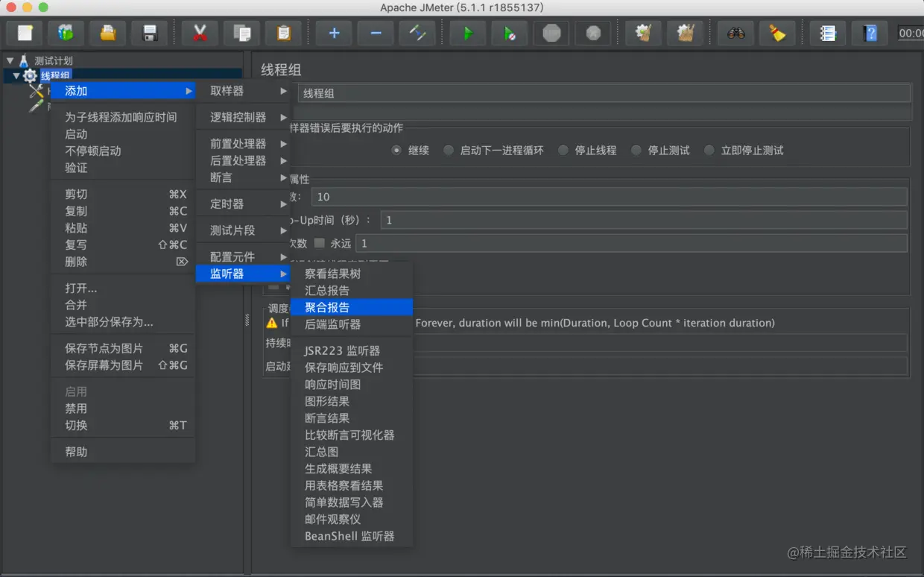Image resolution: width=924 pixels, height=577 pixels.
Task: Select 聚合报告 listener entry
Action: pos(352,307)
